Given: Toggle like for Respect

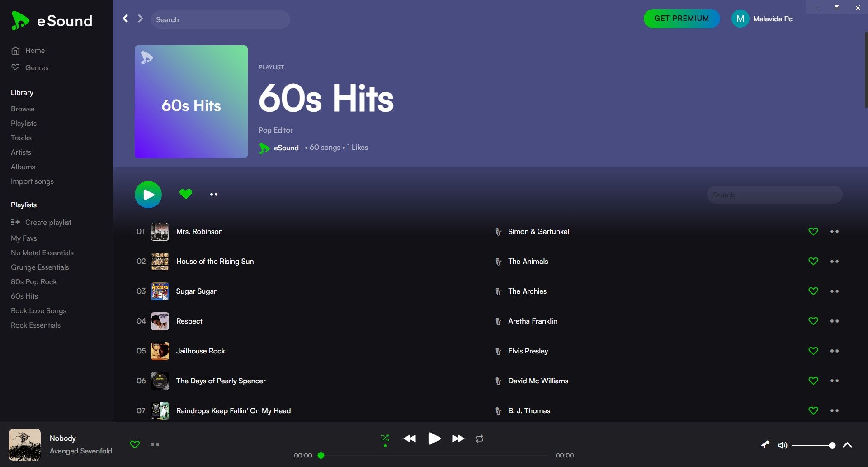Looking at the screenshot, I should pos(813,321).
